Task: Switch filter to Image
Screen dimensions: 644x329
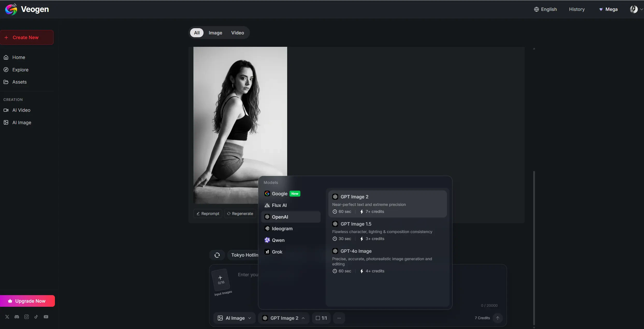Action: [215, 33]
